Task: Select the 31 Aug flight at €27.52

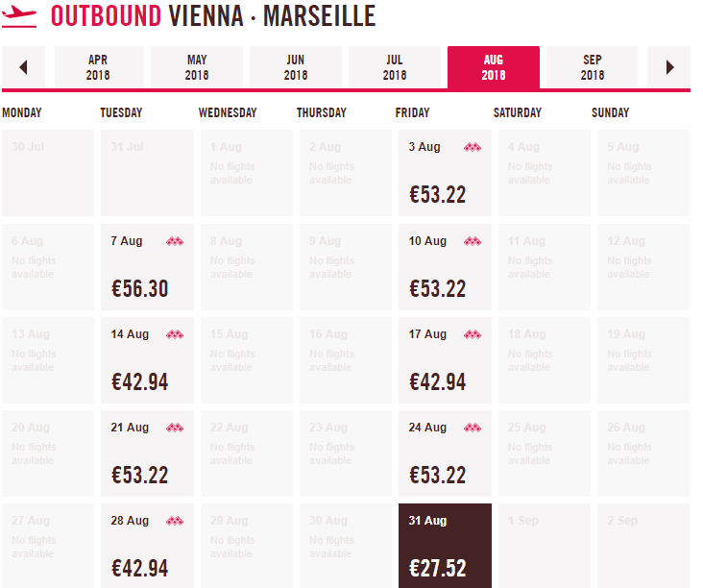Action: (x=445, y=546)
